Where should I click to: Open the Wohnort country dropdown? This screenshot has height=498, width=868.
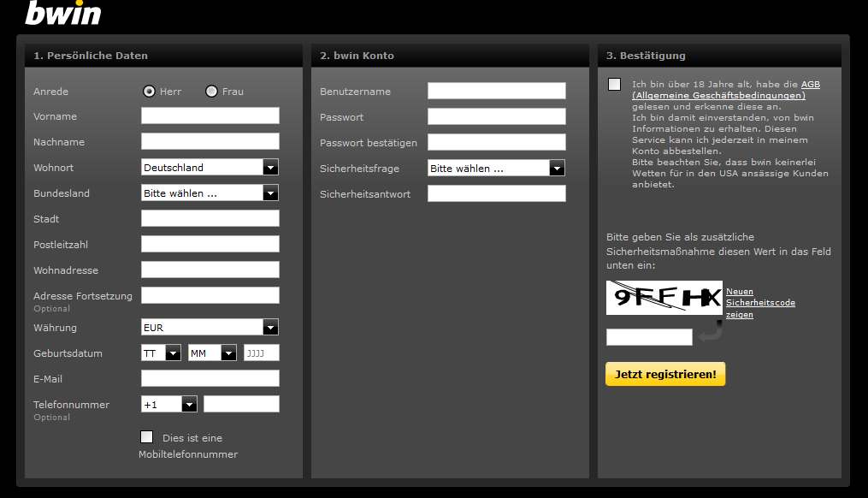[210, 168]
